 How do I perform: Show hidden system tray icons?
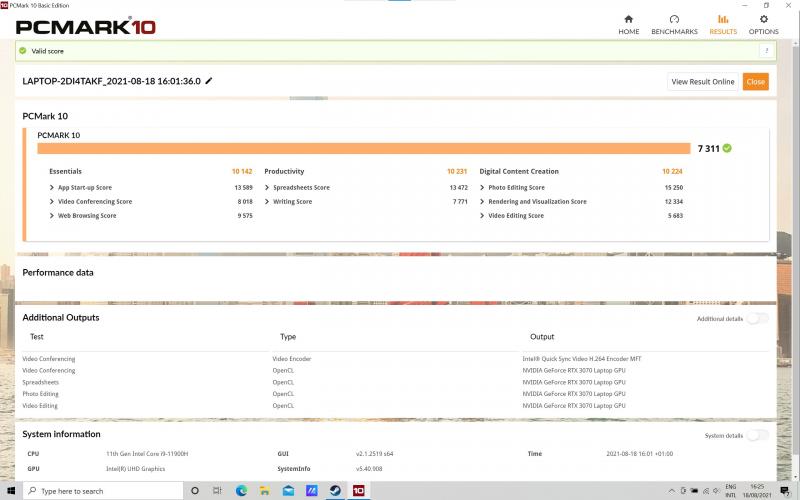tap(671, 491)
